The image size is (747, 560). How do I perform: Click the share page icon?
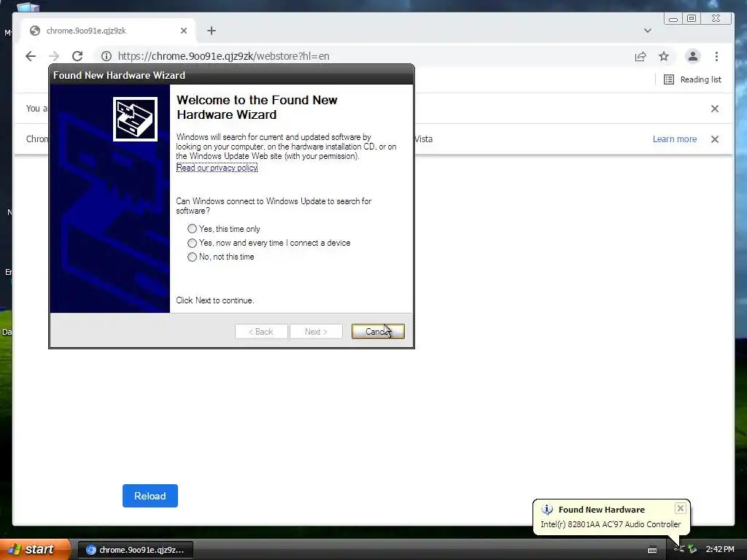point(640,56)
